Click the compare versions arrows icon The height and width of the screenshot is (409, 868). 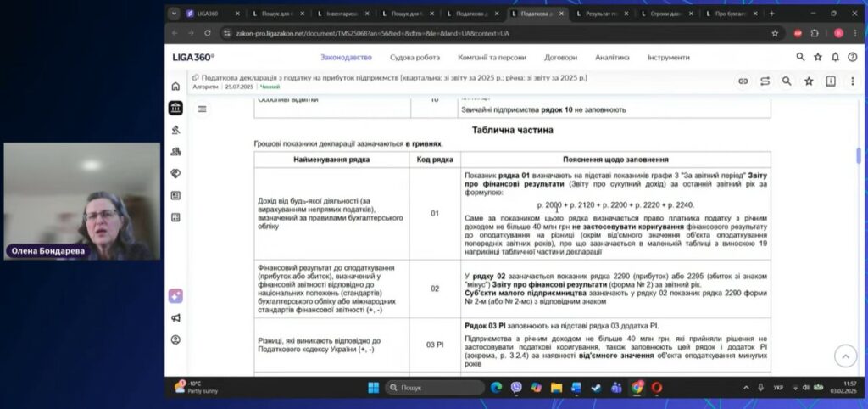[x=765, y=81]
